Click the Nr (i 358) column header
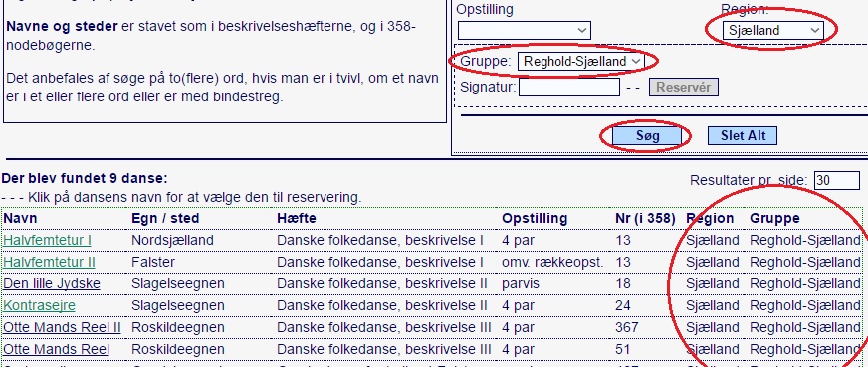The height and width of the screenshot is (367, 868). (x=645, y=219)
